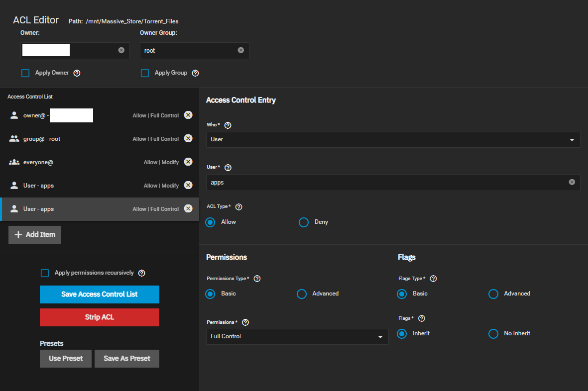Open help for Apply Group

pyautogui.click(x=195, y=73)
